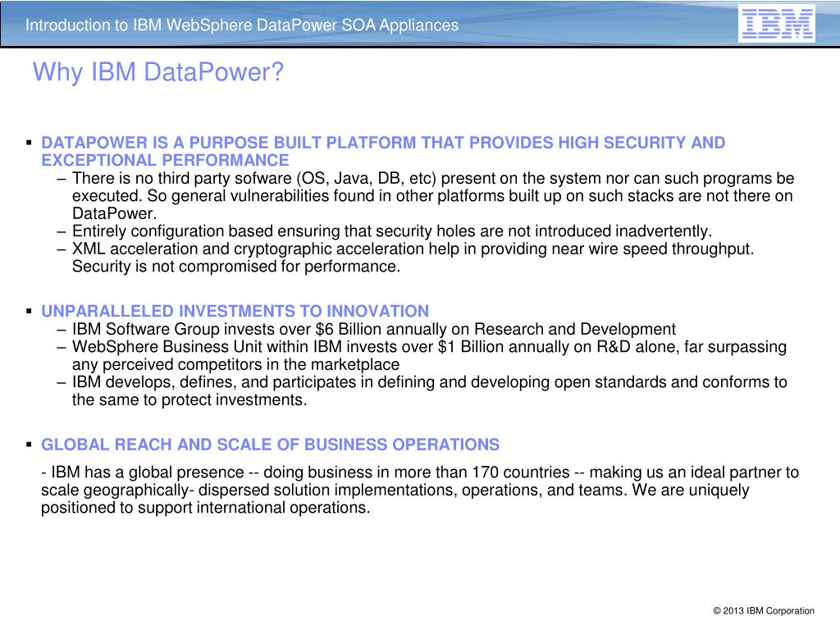This screenshot has height=630, width=840.
Task: Select heading 'UNPARALLELED INVESTMENTS TO INNOVATION'
Action: click(235, 311)
